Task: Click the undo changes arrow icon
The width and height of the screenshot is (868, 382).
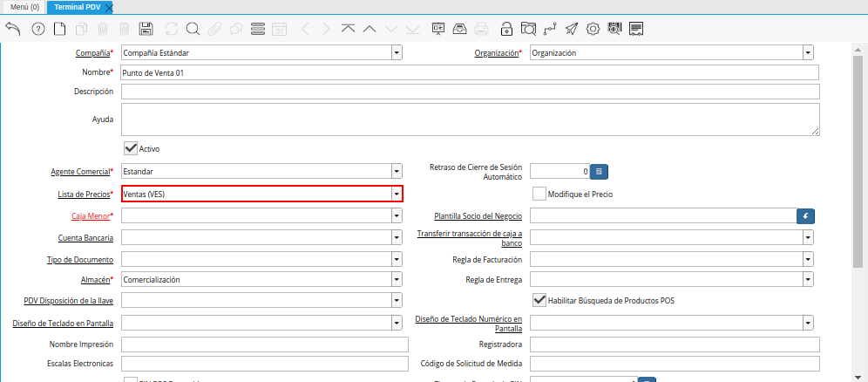Action: 13,29
